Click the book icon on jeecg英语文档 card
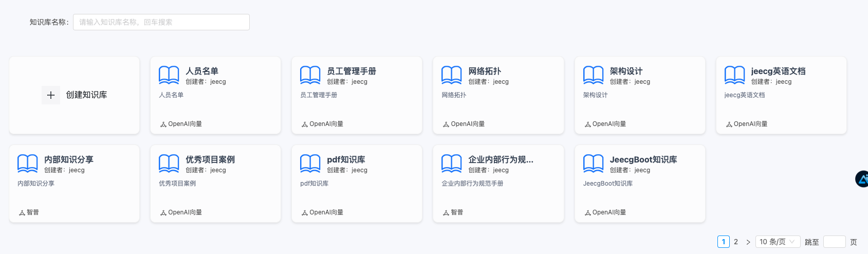Image resolution: width=868 pixels, height=254 pixels. pyautogui.click(x=735, y=75)
